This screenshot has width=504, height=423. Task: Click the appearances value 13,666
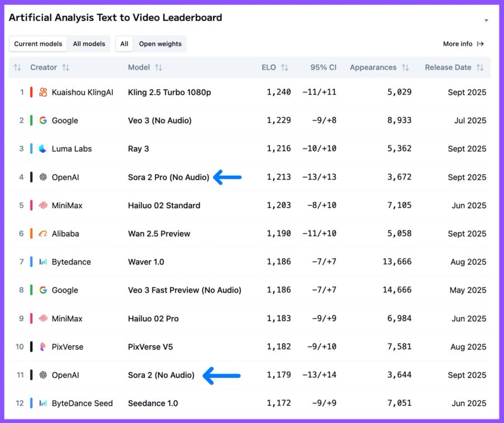pos(397,262)
